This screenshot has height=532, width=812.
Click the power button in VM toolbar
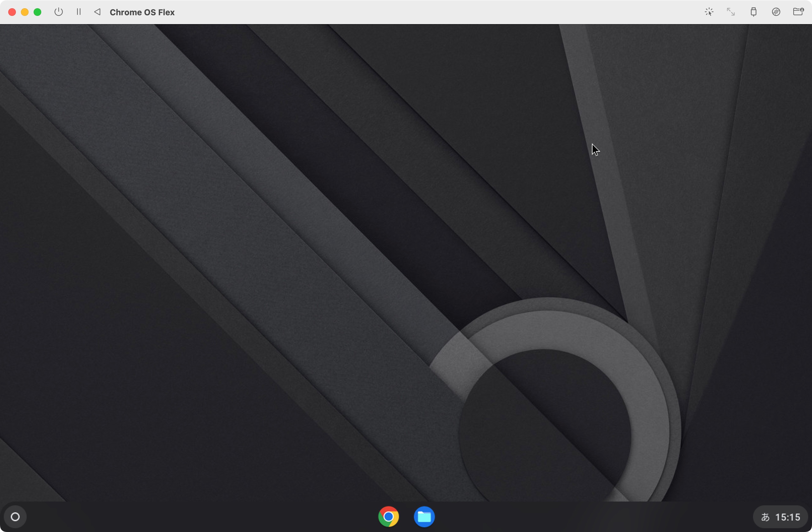[59, 12]
